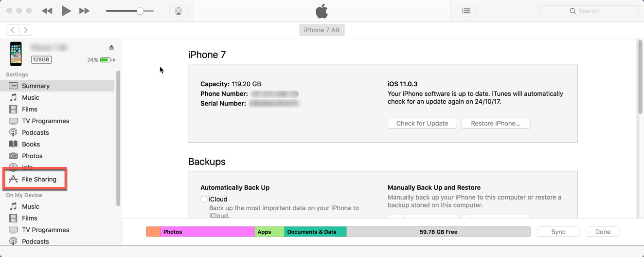Click the Photos camera icon
Image resolution: width=644 pixels, height=257 pixels.
pos(13,156)
